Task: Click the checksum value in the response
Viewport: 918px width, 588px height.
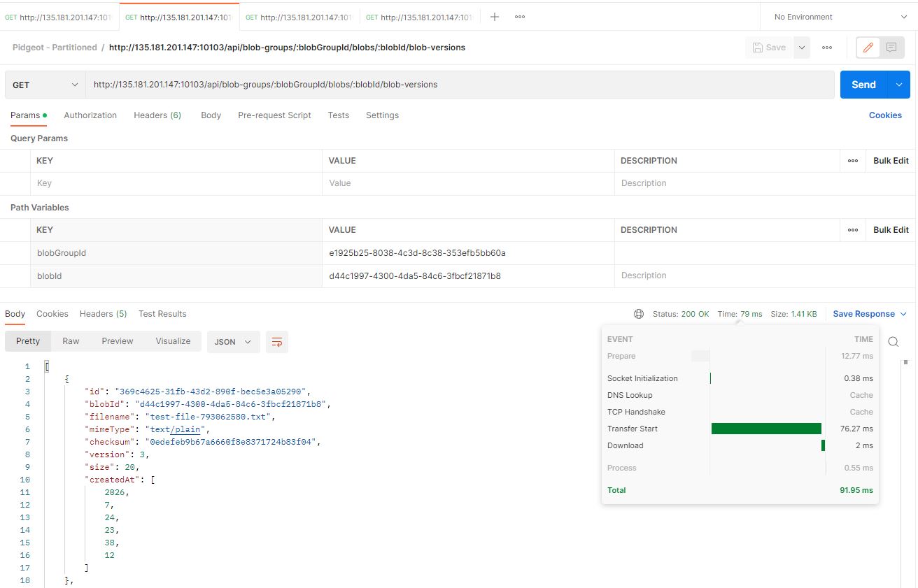Action: [x=232, y=442]
